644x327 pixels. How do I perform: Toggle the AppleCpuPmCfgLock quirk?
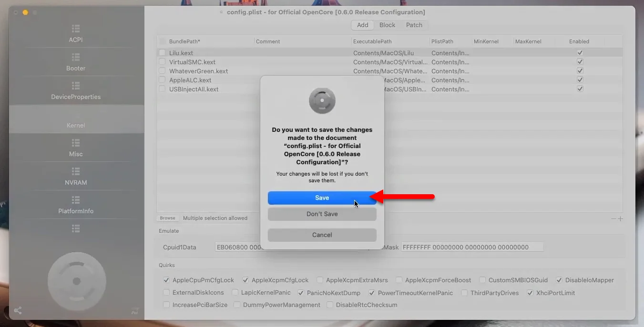(x=166, y=280)
